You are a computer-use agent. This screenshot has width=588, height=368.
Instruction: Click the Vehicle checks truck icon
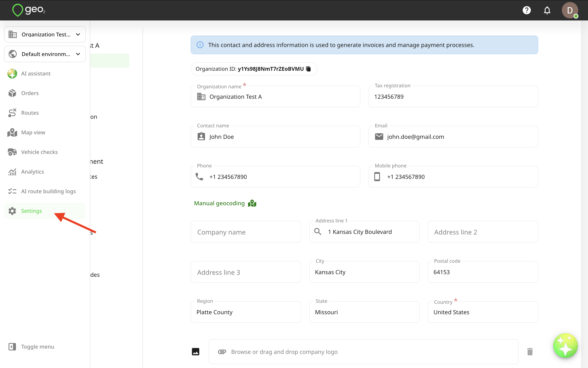(x=12, y=152)
